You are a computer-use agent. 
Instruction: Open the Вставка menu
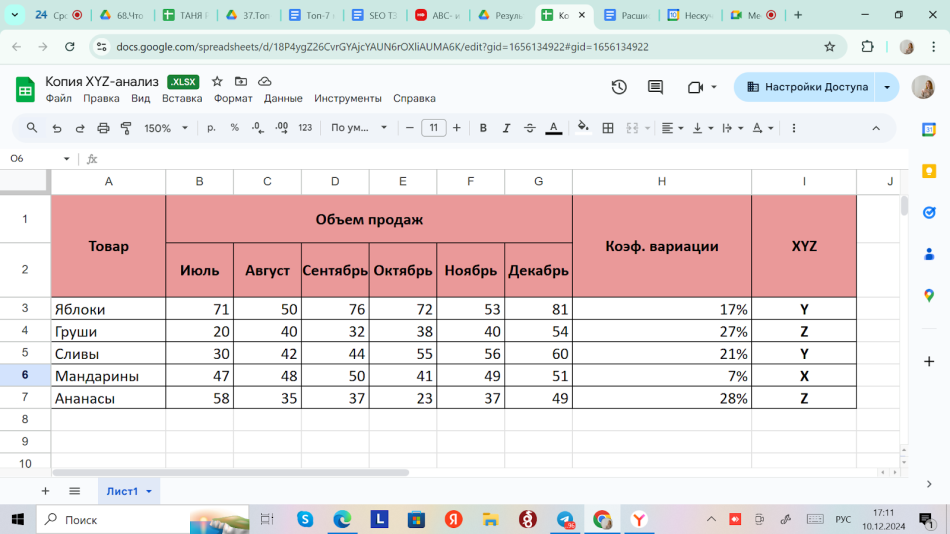pyautogui.click(x=182, y=98)
